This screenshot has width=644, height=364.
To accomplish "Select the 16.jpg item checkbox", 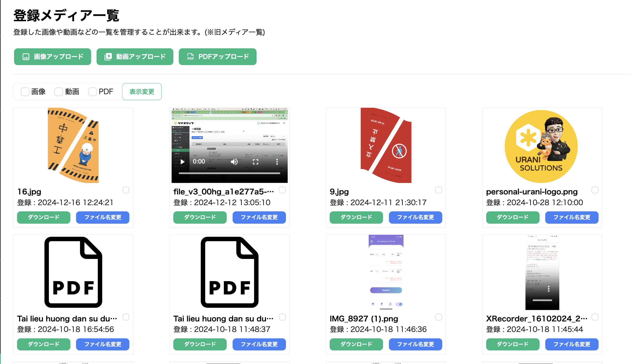I will (126, 190).
